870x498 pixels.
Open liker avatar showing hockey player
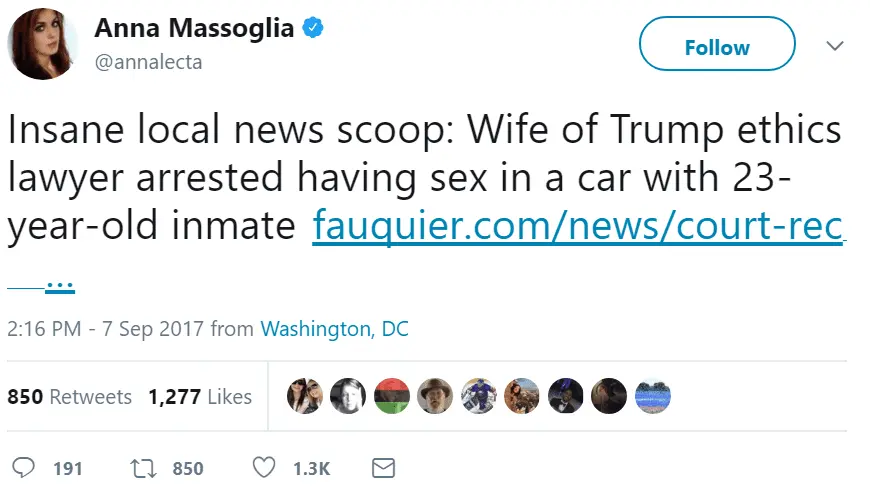478,397
